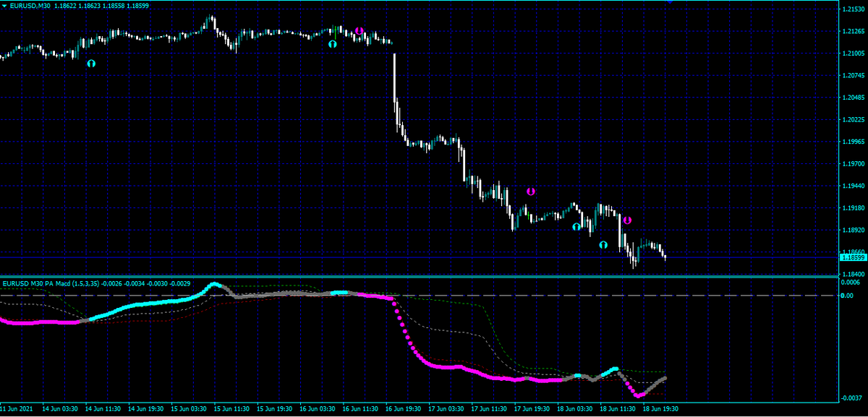Viewport: 868px width, 417px height.
Task: Select the magenta sell arrow at 17 Jun 19:30
Action: pos(530,192)
